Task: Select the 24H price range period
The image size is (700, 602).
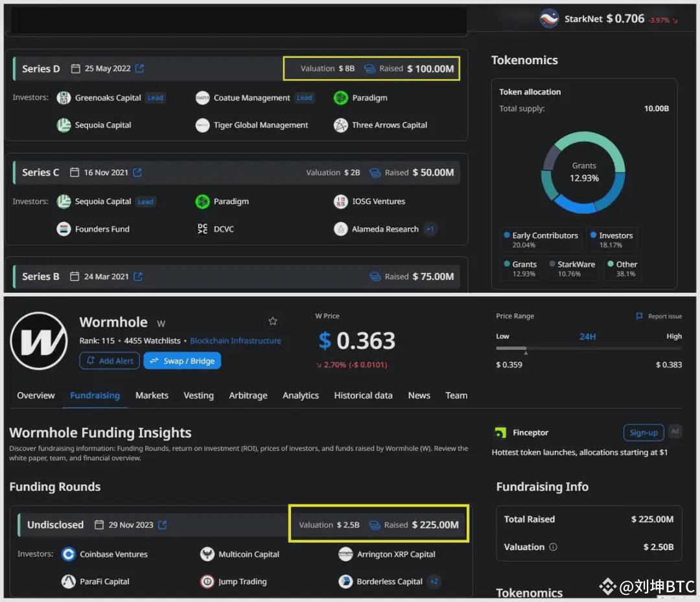Action: click(587, 336)
